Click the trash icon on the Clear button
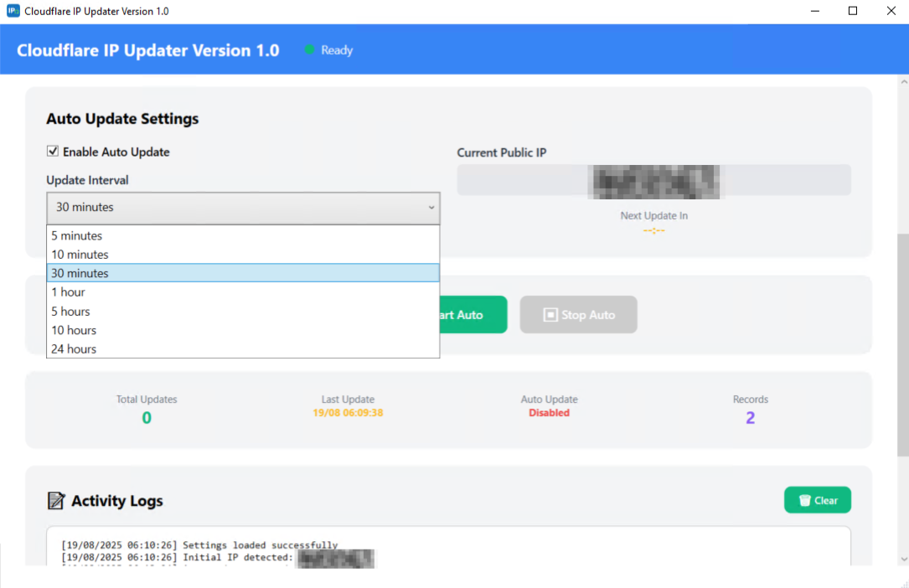 (x=804, y=501)
